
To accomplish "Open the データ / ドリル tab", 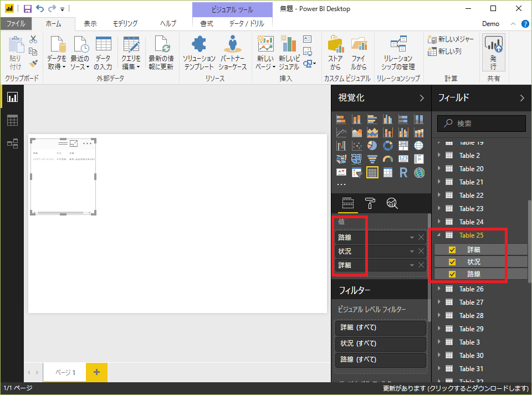I will click(x=247, y=24).
